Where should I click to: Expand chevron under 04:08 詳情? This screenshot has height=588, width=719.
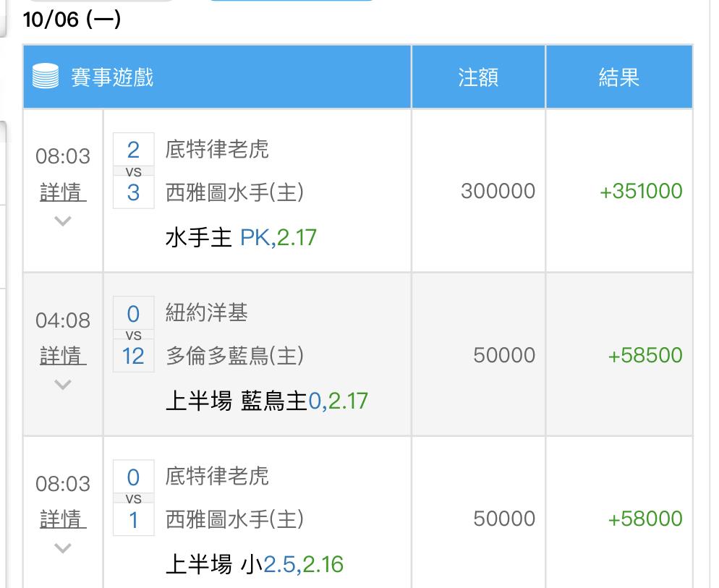coord(63,385)
